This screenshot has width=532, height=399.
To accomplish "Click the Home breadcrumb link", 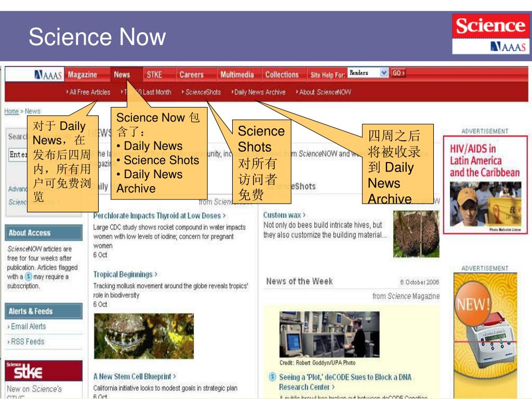I will (x=11, y=111).
